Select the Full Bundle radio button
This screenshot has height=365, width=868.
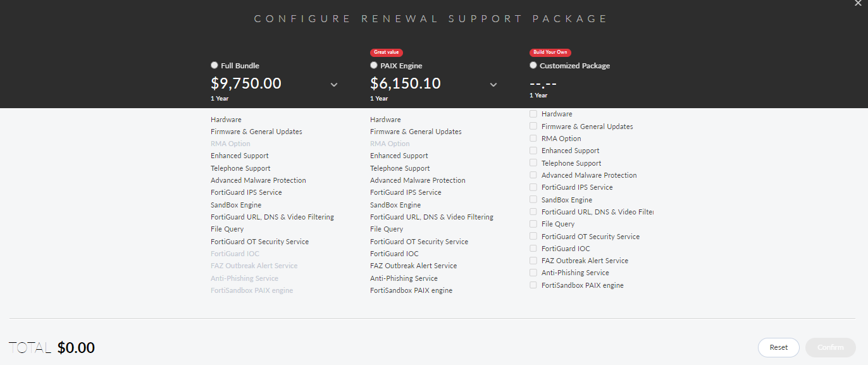coord(214,65)
